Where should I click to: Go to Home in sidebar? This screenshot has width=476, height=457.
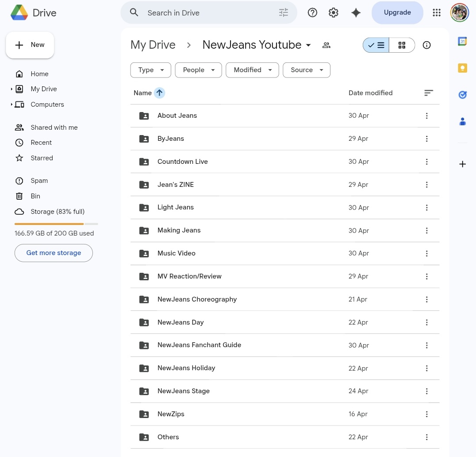(x=39, y=74)
